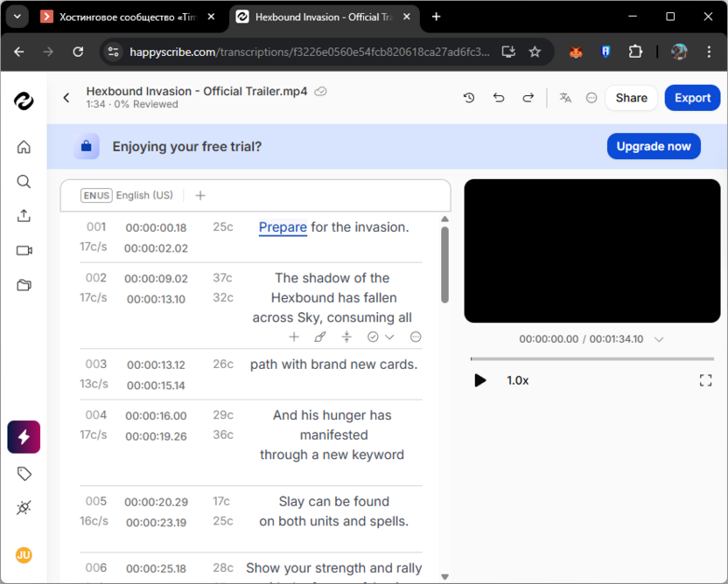
Task: Open the extensions puzzle menu
Action: click(635, 52)
